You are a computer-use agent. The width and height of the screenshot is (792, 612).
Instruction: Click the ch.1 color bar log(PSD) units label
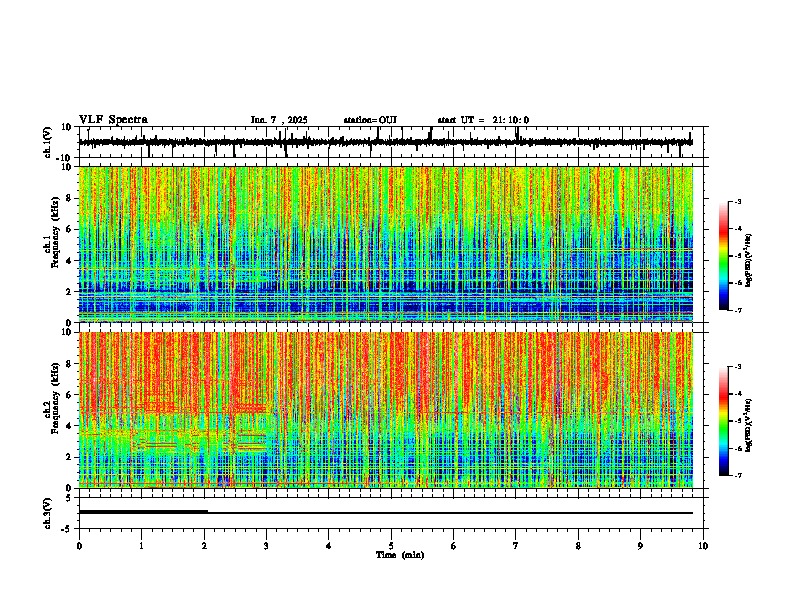click(x=749, y=261)
